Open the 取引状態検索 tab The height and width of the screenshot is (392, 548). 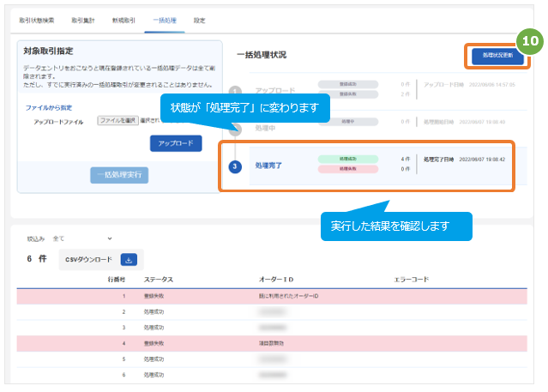[37, 21]
